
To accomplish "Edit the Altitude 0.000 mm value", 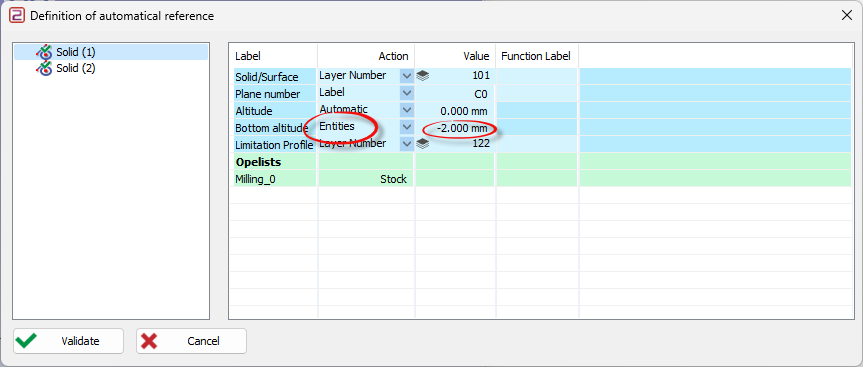I will pos(455,111).
